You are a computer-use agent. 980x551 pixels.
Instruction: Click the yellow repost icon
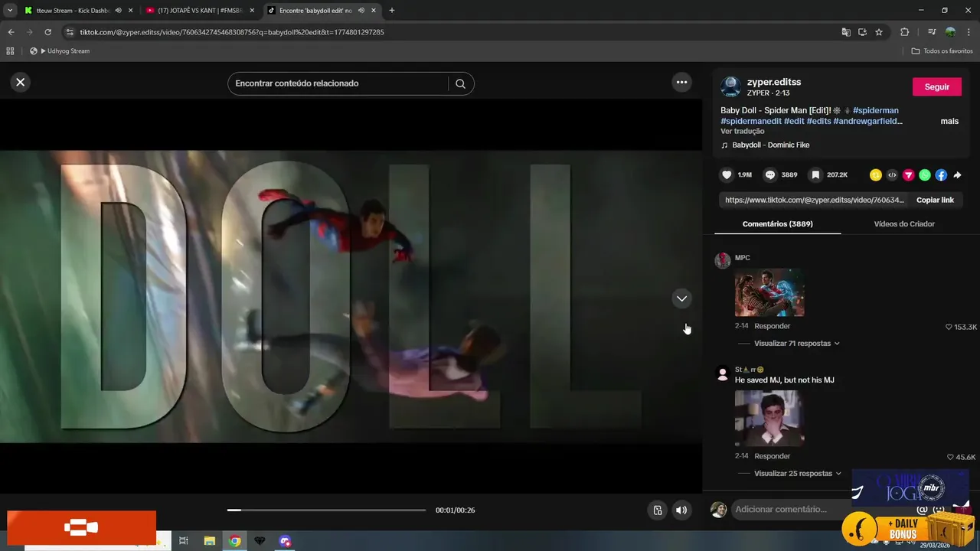pos(876,175)
